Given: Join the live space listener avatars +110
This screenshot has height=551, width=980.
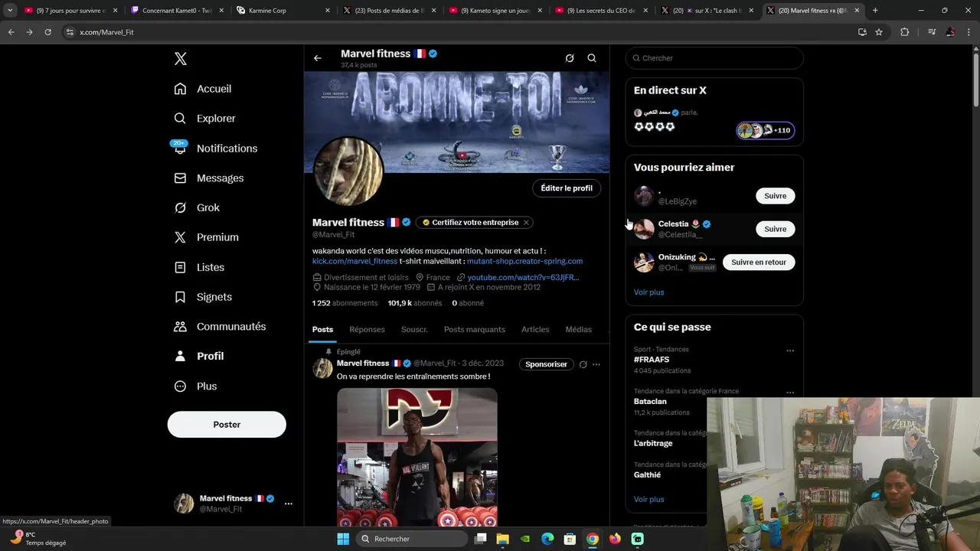Looking at the screenshot, I should [x=766, y=130].
